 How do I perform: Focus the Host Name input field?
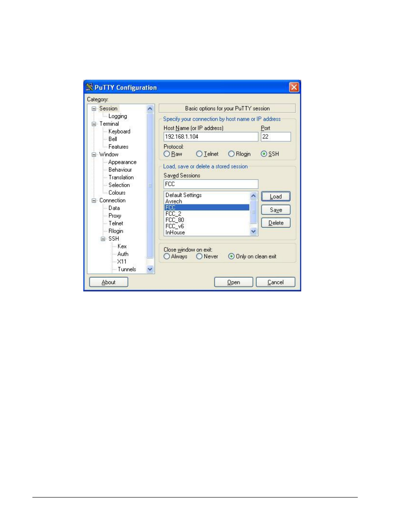click(x=211, y=137)
